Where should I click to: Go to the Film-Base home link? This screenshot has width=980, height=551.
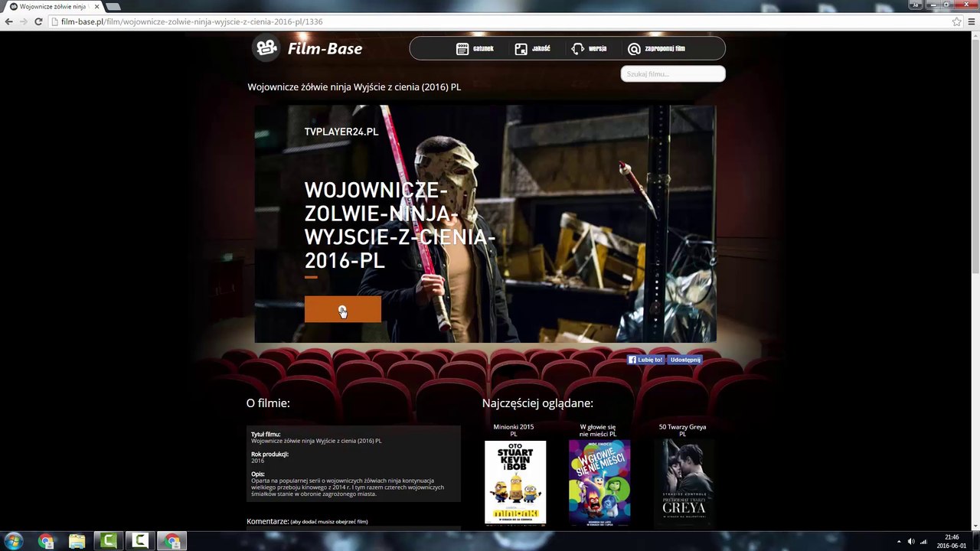click(325, 49)
